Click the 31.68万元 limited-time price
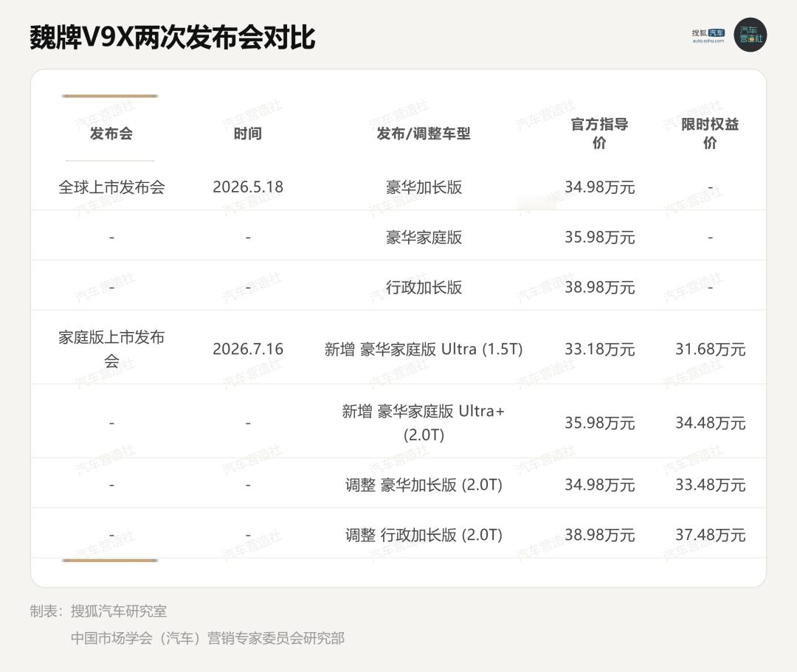This screenshot has width=797, height=672. tap(710, 349)
